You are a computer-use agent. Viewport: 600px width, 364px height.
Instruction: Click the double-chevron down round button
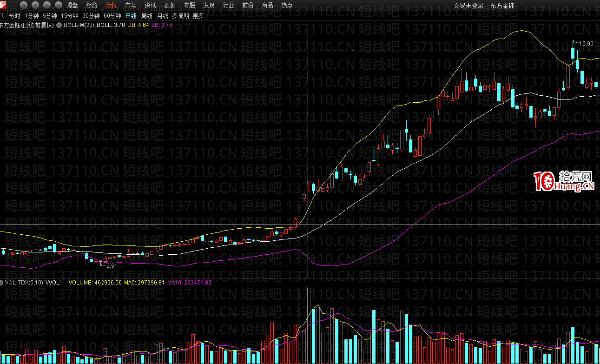coord(59,6)
